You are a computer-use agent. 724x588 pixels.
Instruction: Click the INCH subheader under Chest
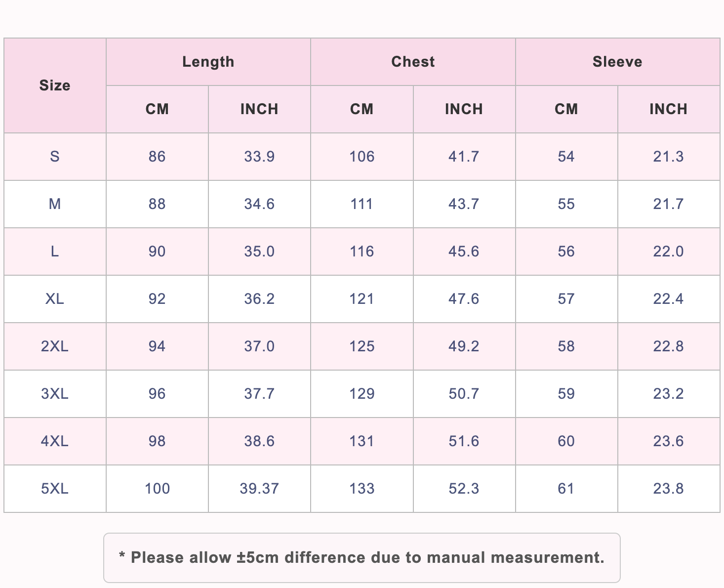click(464, 109)
